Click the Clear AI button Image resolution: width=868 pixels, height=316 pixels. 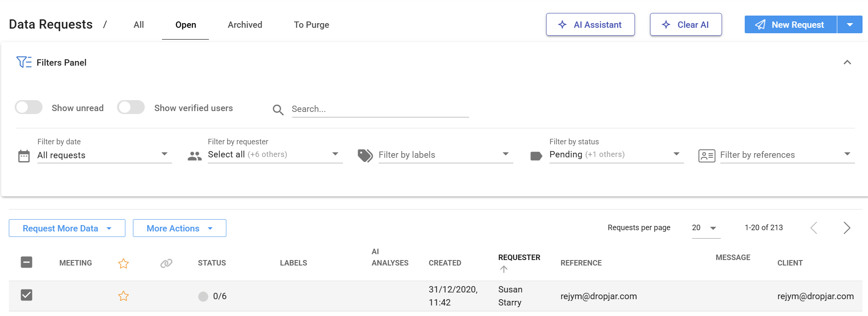click(685, 25)
